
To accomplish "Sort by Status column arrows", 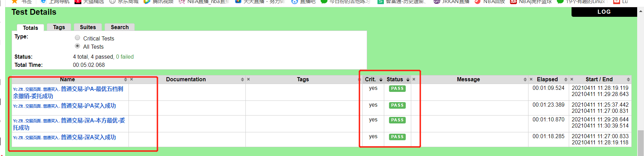I will pyautogui.click(x=408, y=80).
